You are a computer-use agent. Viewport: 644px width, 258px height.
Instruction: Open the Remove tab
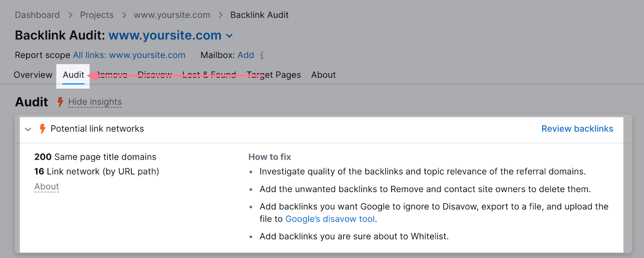(x=113, y=75)
